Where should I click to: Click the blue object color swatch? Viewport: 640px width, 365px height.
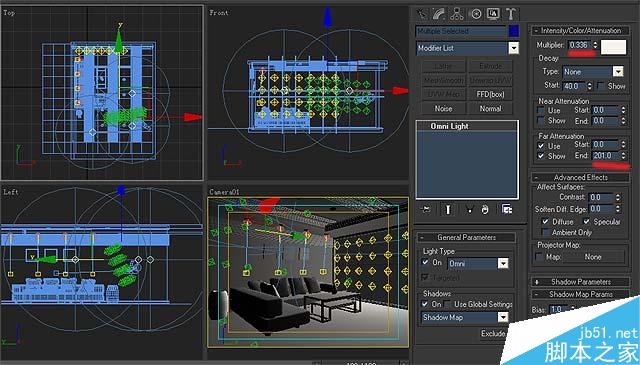pos(514,31)
